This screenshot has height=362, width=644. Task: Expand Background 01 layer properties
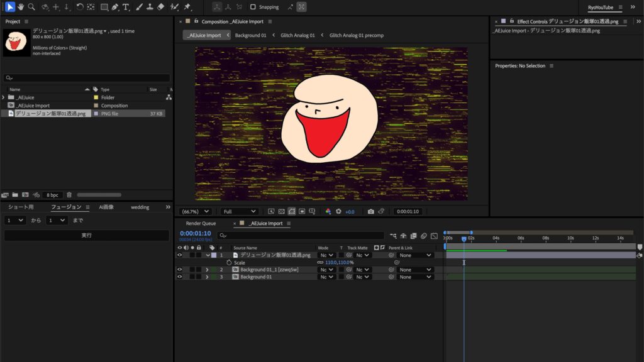207,277
